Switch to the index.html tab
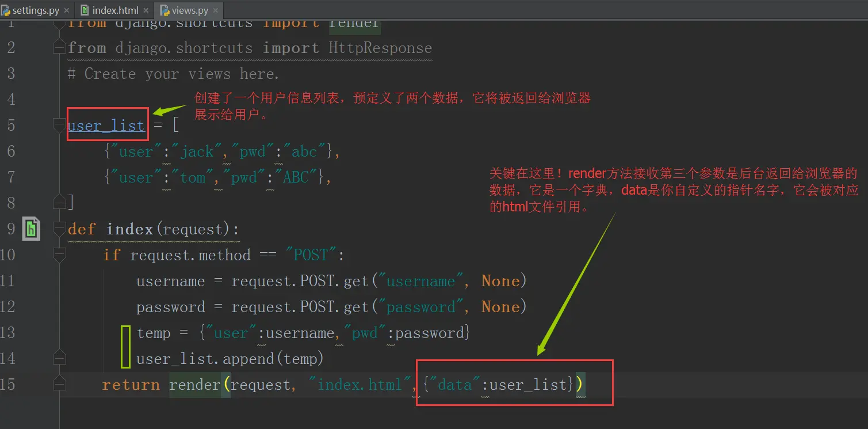The width and height of the screenshot is (868, 429). pyautogui.click(x=115, y=10)
